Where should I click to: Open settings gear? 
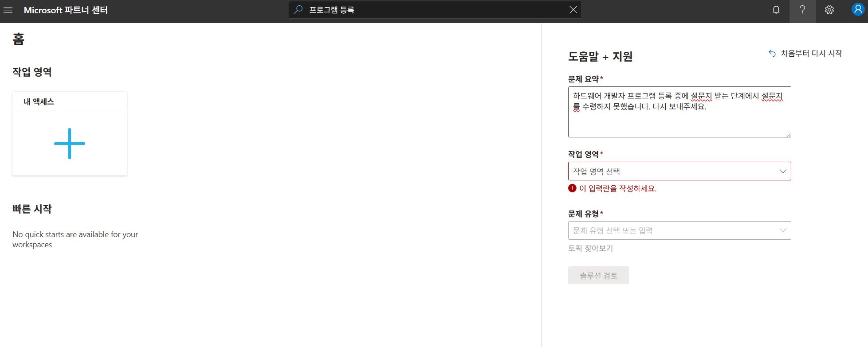tap(829, 10)
